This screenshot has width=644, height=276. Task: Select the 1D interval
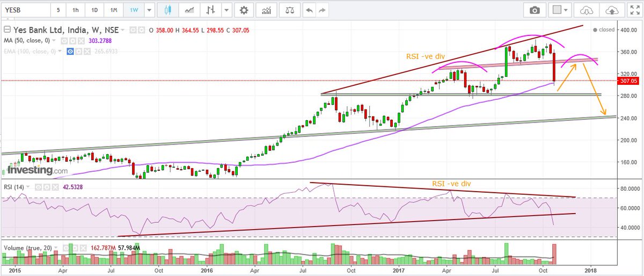(94, 10)
